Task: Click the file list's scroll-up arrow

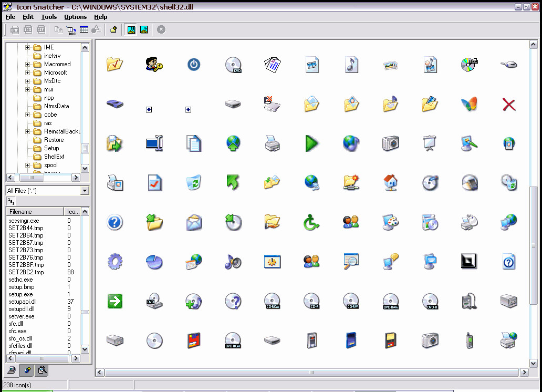Action: tap(85, 212)
